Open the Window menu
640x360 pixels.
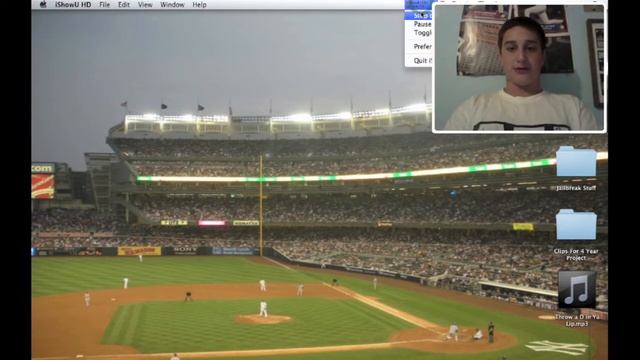tap(172, 5)
